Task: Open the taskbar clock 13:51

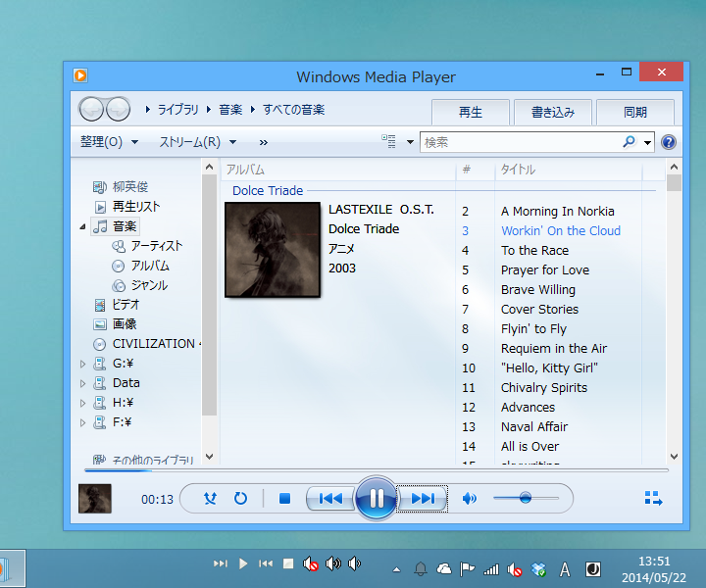Action: coord(654,569)
